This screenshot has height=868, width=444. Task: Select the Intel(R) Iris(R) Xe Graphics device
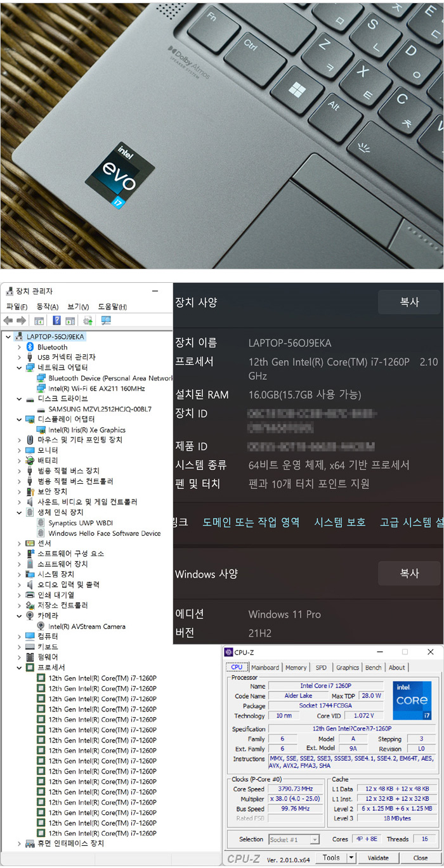[87, 430]
